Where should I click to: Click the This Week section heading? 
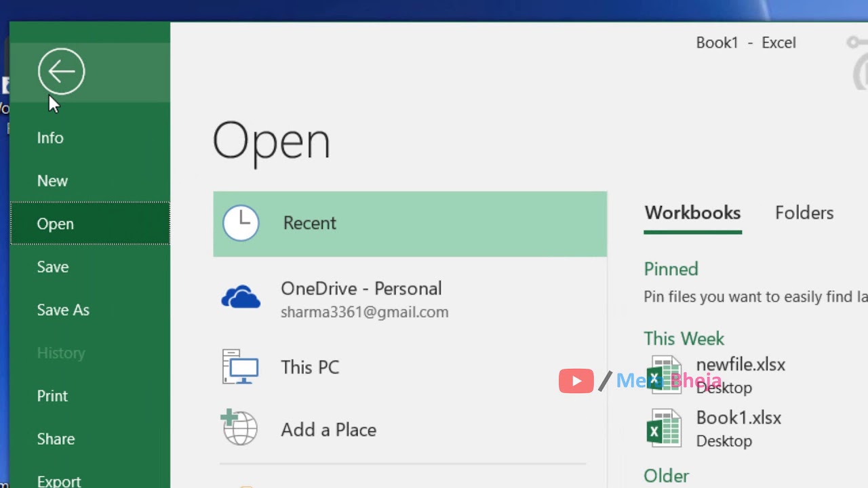click(684, 339)
